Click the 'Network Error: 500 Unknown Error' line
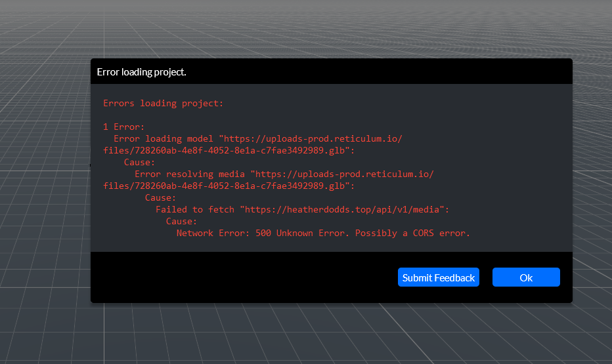This screenshot has width=612, height=364. point(323,233)
